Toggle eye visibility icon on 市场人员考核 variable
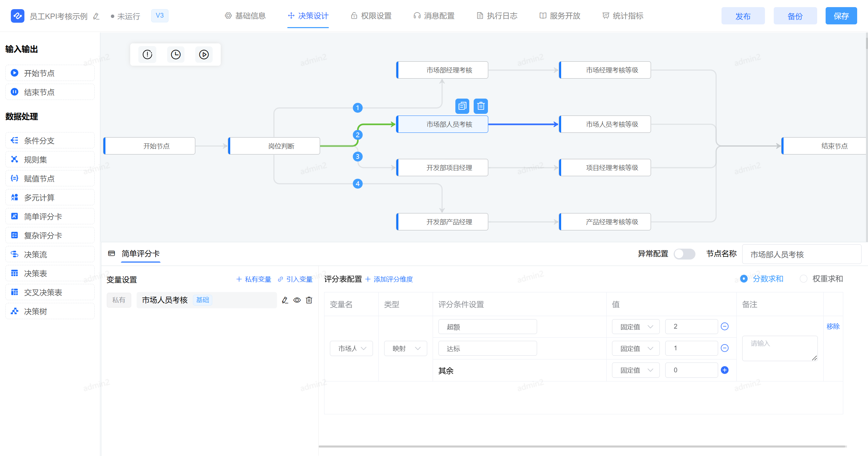This screenshot has width=868, height=456. (297, 300)
